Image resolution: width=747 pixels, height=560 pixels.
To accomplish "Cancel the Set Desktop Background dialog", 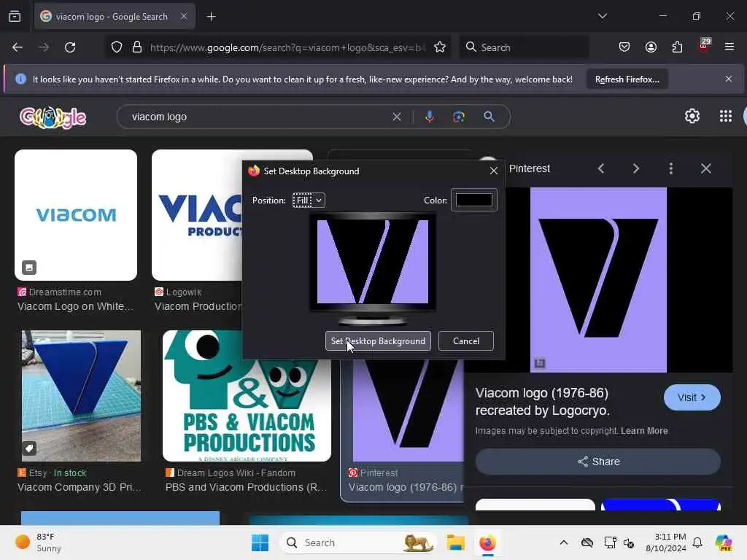I will tap(466, 341).
